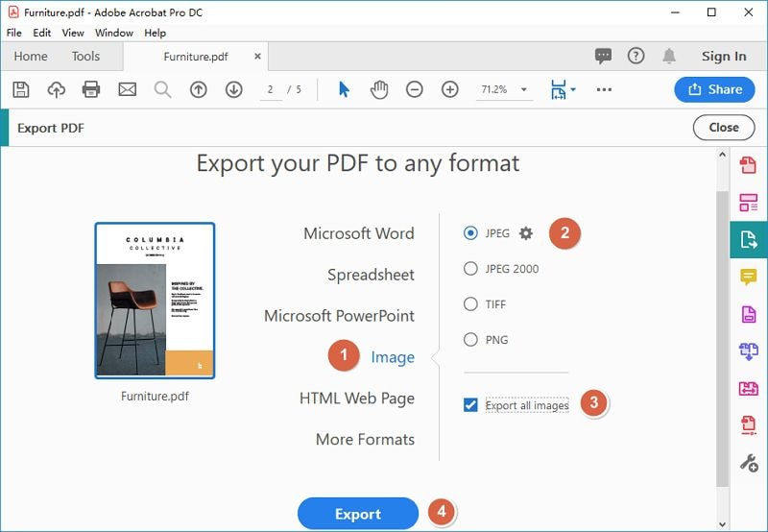Click the Share button
The height and width of the screenshot is (532, 768).
tap(714, 89)
